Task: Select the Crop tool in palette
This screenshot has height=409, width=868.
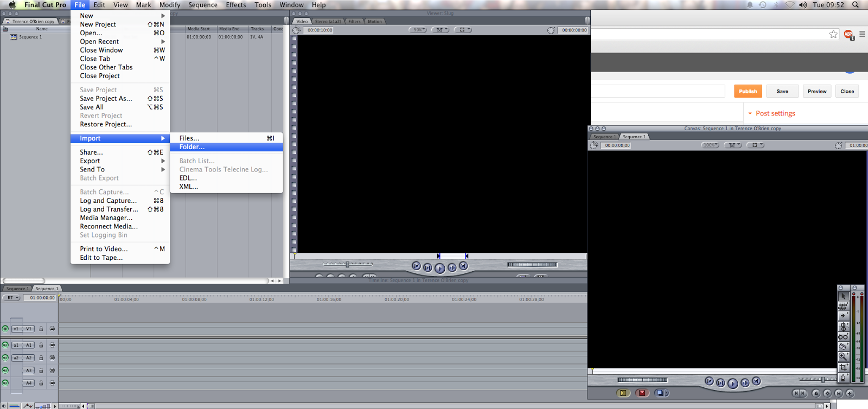Action: [x=844, y=367]
